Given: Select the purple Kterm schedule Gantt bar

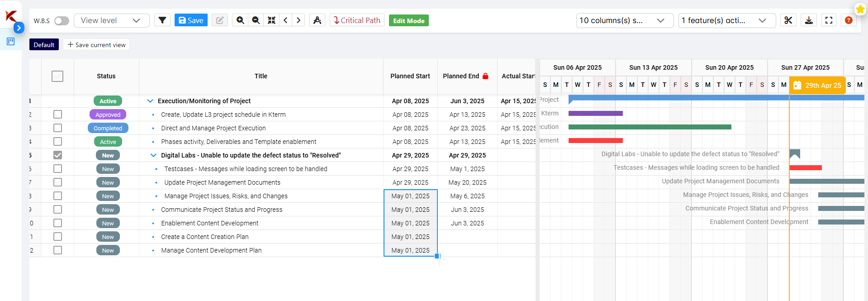Looking at the screenshot, I should [596, 114].
